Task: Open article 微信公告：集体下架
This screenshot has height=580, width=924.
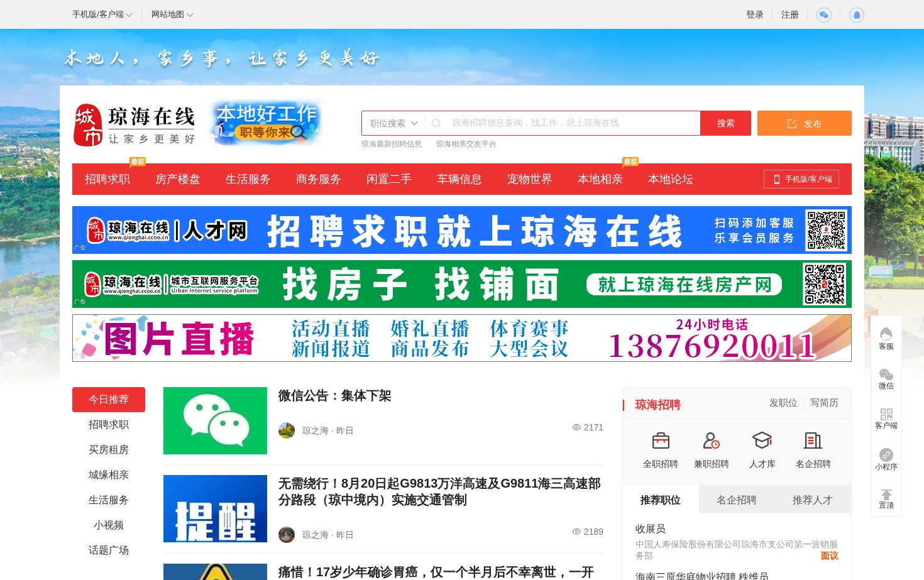Action: click(x=335, y=396)
